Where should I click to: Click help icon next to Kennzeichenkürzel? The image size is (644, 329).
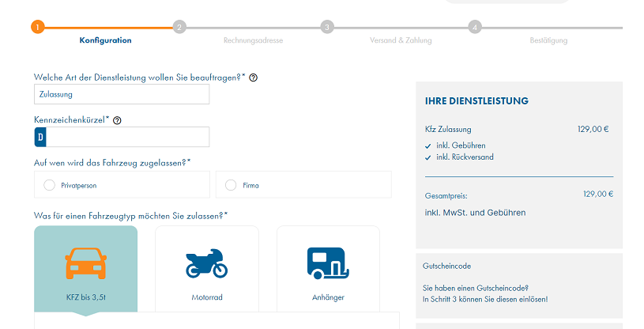tap(117, 120)
